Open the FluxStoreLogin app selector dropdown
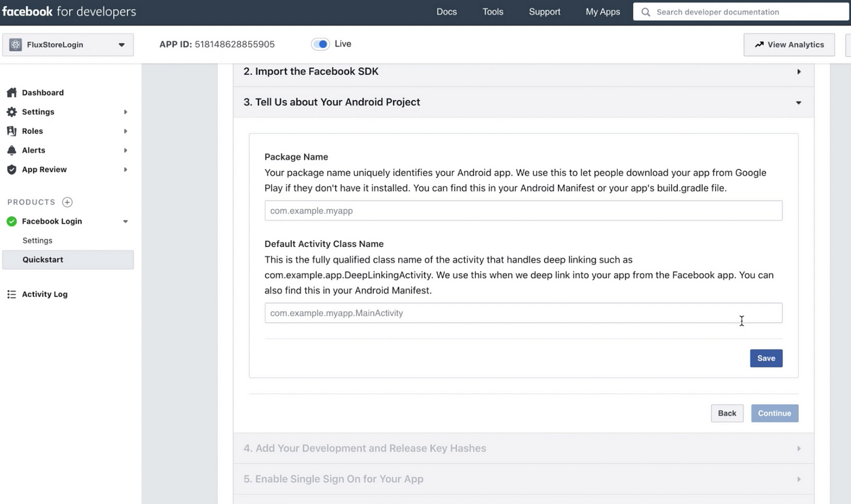 [68, 44]
